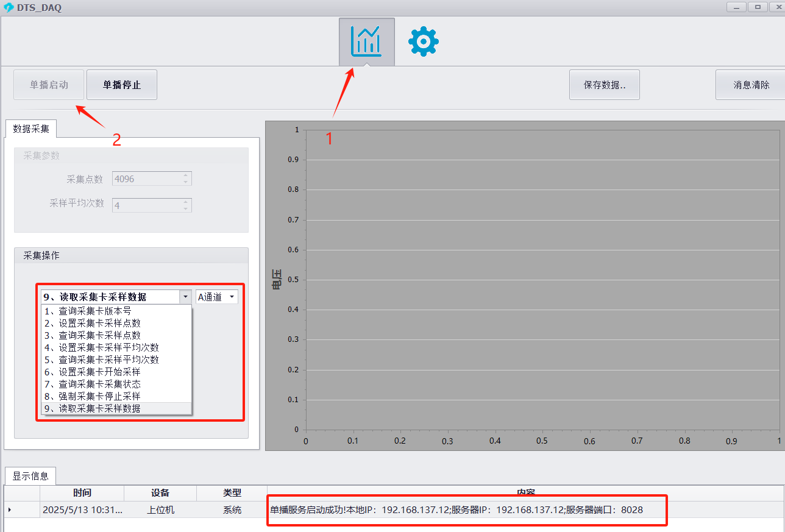Click the 单播停止 button
The image size is (785, 532).
tap(122, 85)
